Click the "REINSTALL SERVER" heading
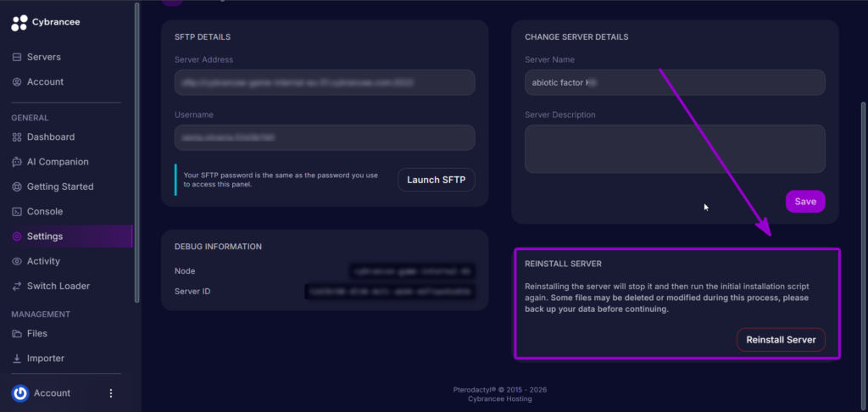Image resolution: width=868 pixels, height=412 pixels. pyautogui.click(x=563, y=264)
